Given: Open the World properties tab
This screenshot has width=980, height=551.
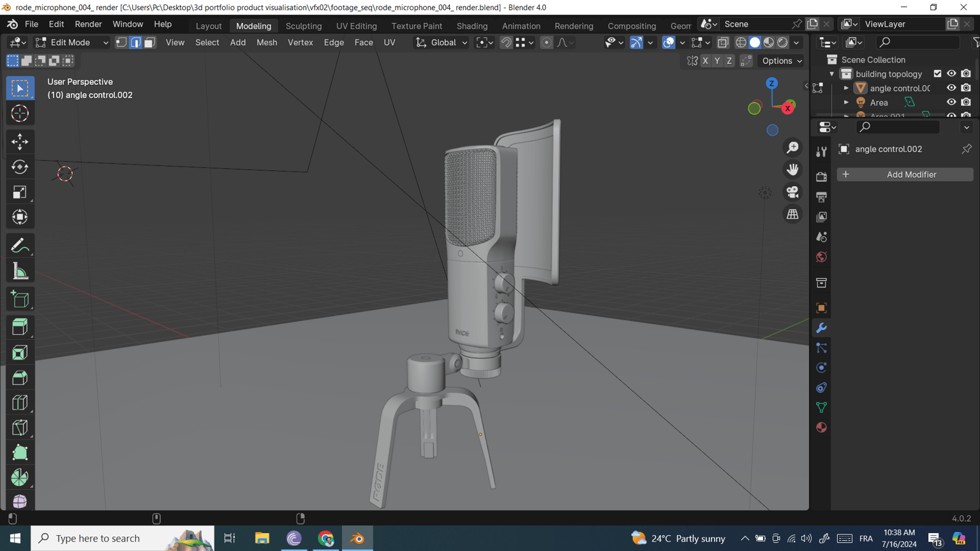Looking at the screenshot, I should tap(821, 257).
